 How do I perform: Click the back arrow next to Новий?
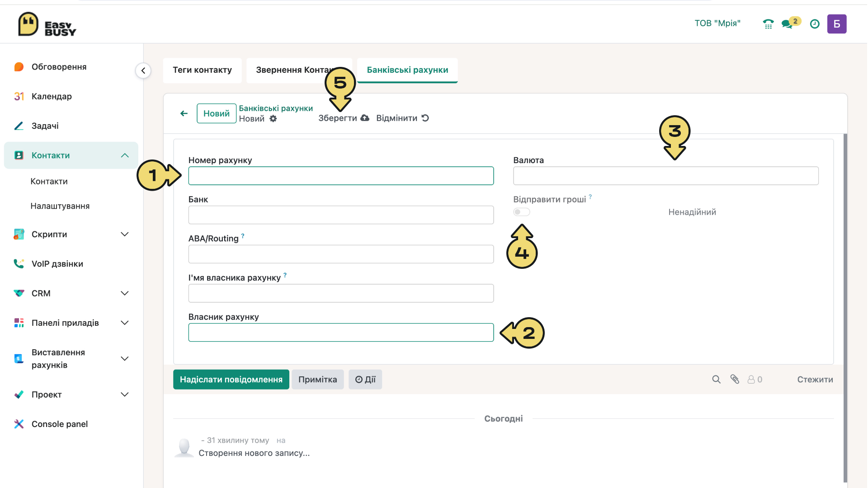(x=184, y=113)
